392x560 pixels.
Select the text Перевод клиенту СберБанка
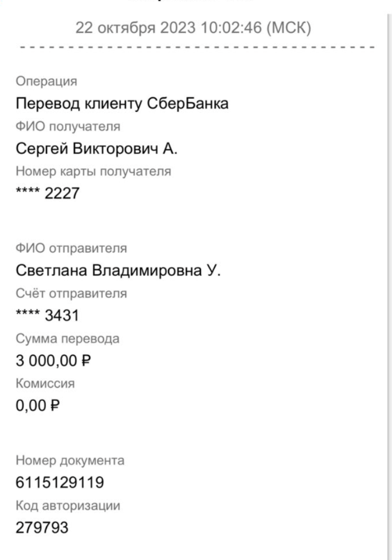[122, 104]
